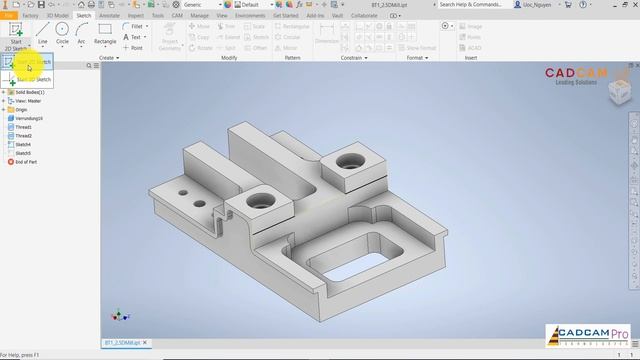Select Start 3D Sketch from dropdown list
The width and height of the screenshot is (640, 360).
pos(27,80)
